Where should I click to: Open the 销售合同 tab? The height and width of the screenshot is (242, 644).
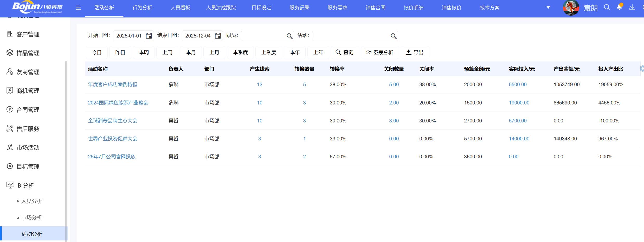coord(375,8)
